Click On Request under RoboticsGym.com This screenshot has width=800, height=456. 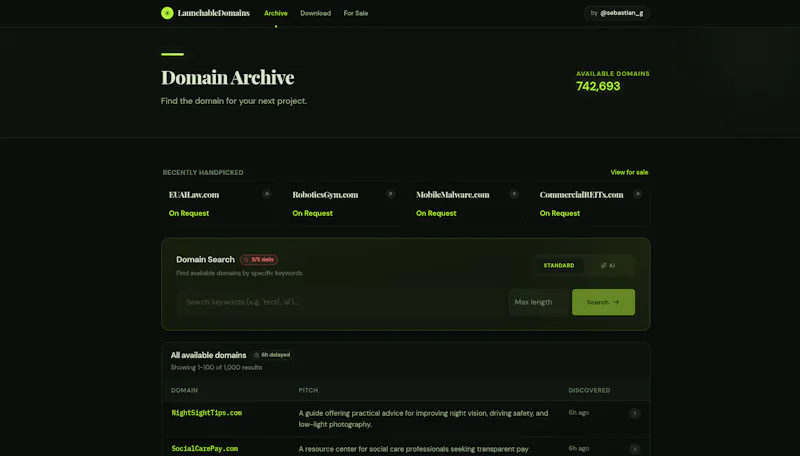point(312,213)
